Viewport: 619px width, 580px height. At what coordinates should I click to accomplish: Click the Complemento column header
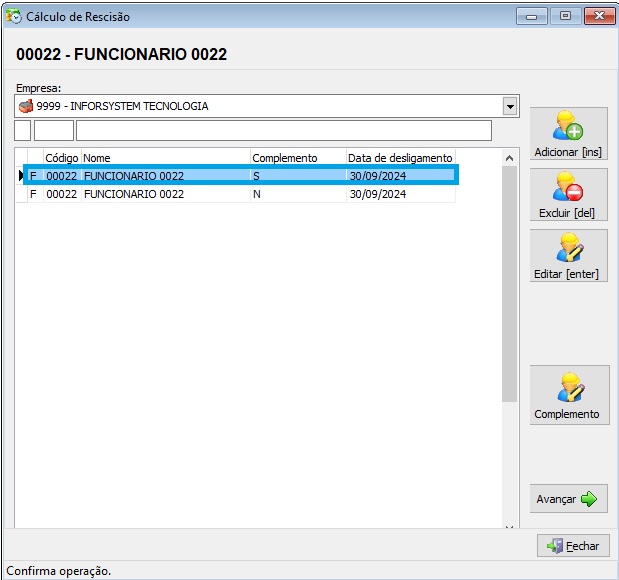pos(298,158)
